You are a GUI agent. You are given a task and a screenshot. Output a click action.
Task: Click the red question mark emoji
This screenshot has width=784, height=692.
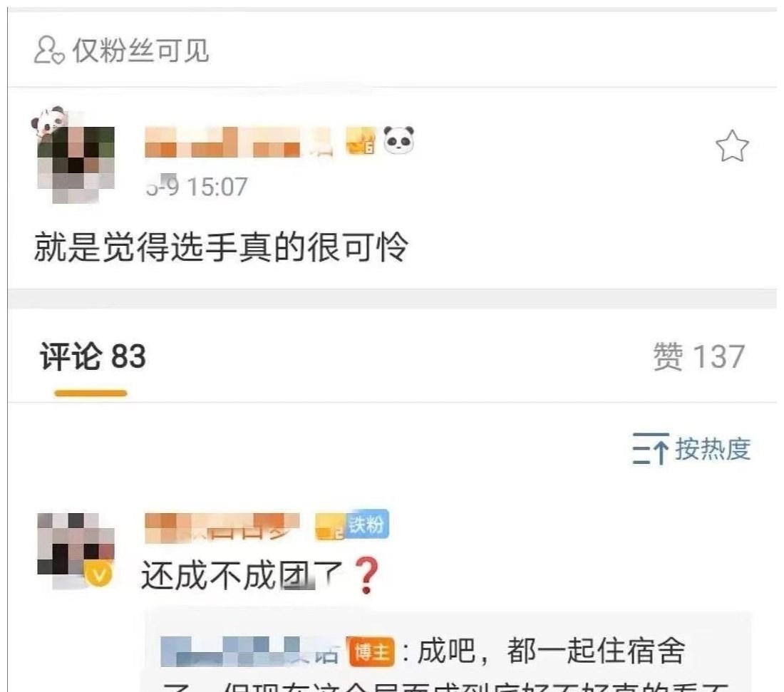[366, 576]
